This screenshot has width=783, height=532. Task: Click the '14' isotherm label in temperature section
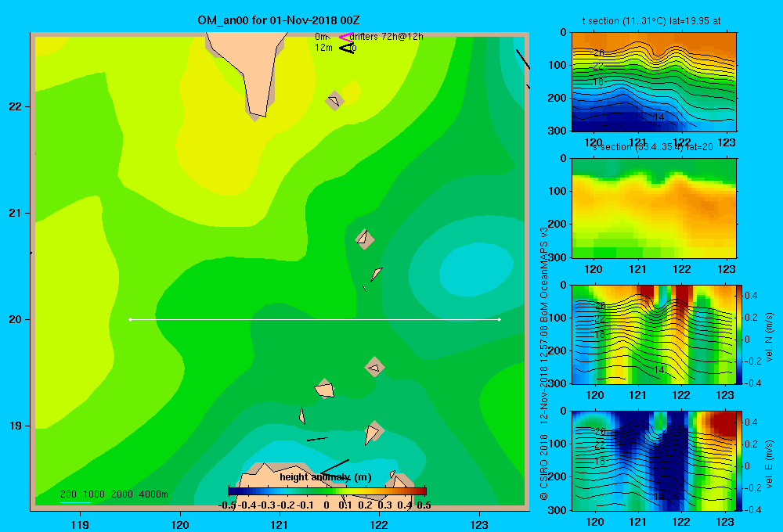tap(659, 117)
